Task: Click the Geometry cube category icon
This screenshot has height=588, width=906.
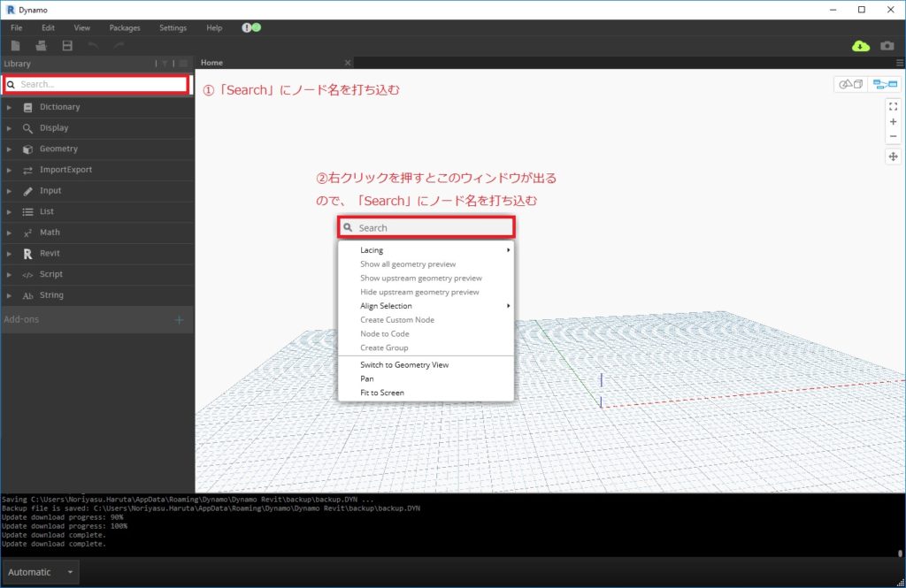Action: click(27, 149)
